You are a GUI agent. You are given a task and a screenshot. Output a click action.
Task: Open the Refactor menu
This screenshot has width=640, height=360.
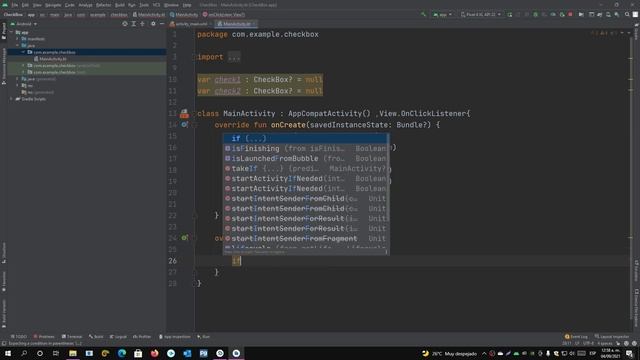(x=104, y=5)
